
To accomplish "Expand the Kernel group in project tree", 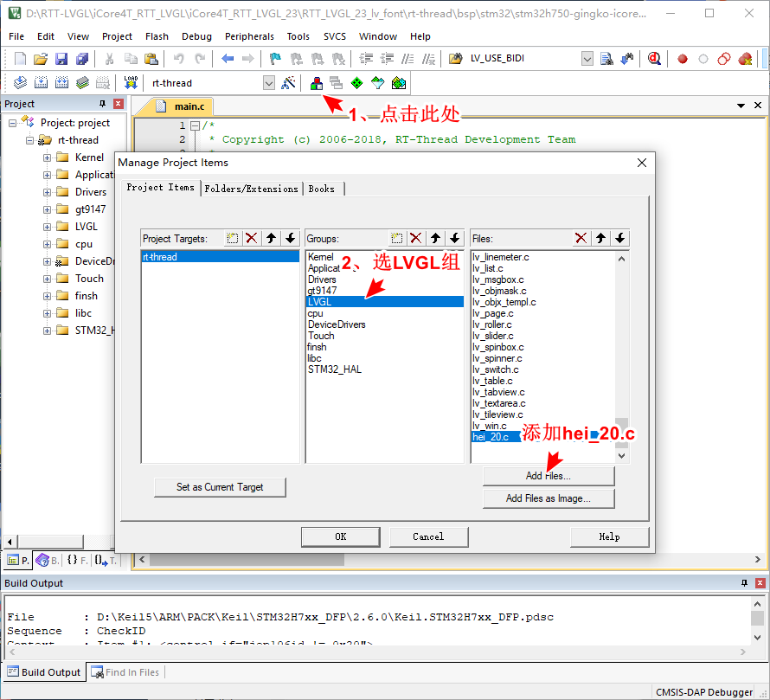I will (x=48, y=157).
